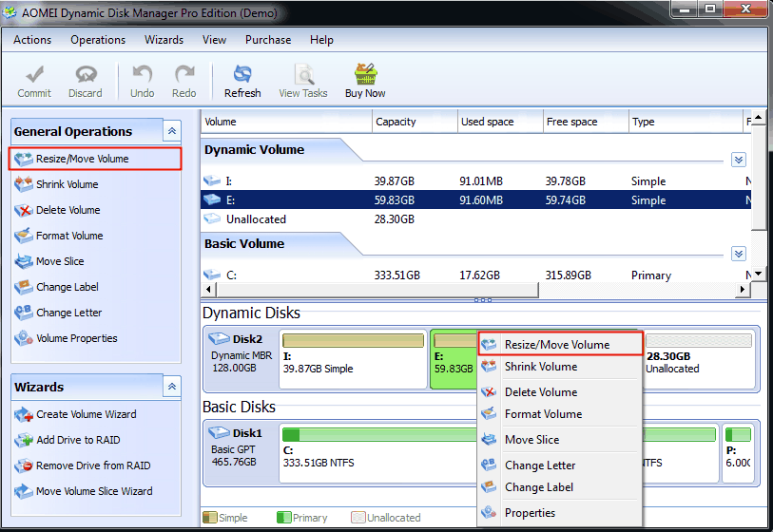Choose Resize/Move Volume in context menu
The width and height of the screenshot is (773, 532).
click(x=561, y=344)
